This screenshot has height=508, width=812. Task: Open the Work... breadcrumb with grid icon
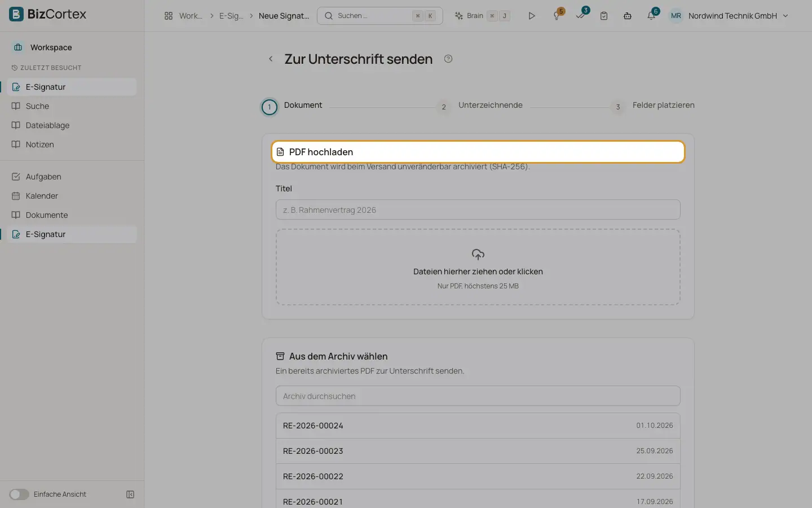coord(183,16)
